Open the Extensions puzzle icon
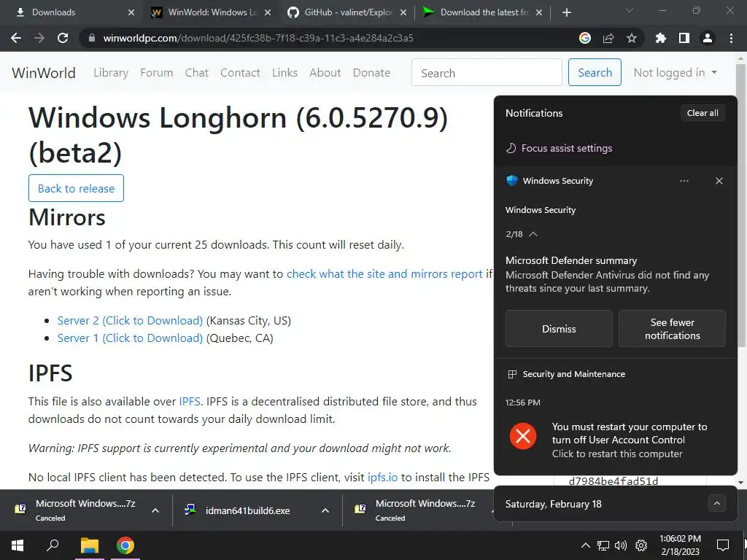 660,38
